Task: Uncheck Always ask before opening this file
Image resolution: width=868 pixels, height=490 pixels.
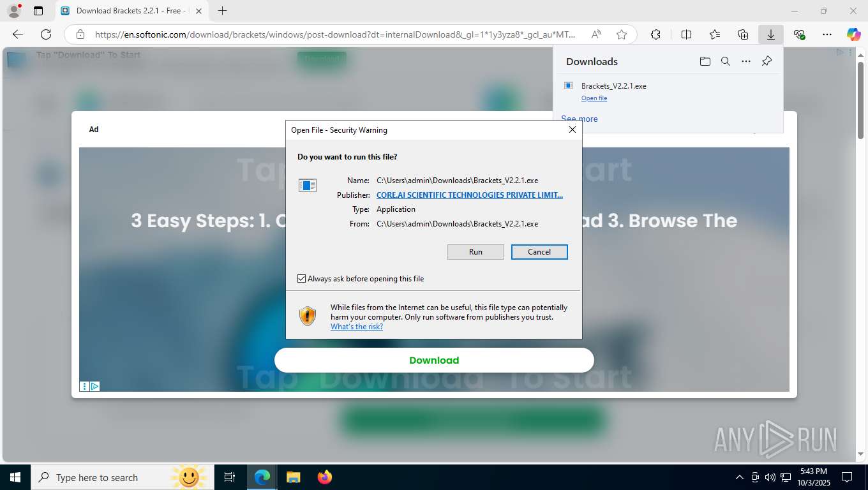Action: [302, 279]
